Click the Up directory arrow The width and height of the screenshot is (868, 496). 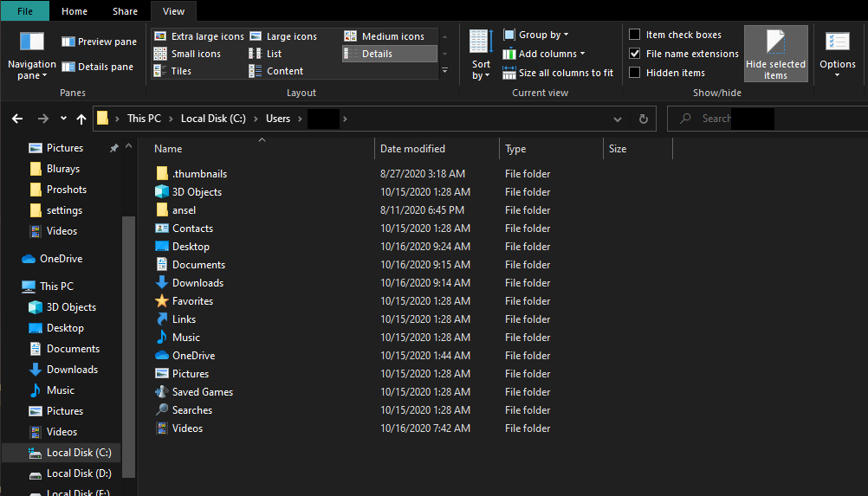coord(81,119)
